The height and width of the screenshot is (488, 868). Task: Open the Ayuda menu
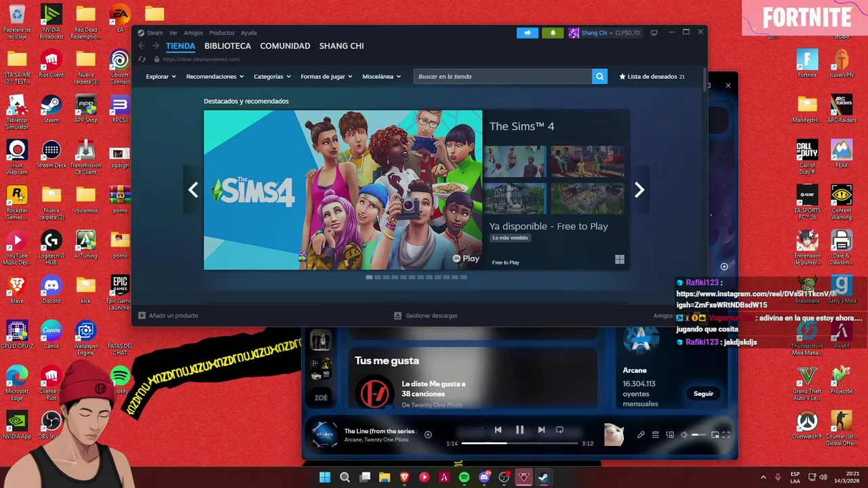click(x=249, y=33)
